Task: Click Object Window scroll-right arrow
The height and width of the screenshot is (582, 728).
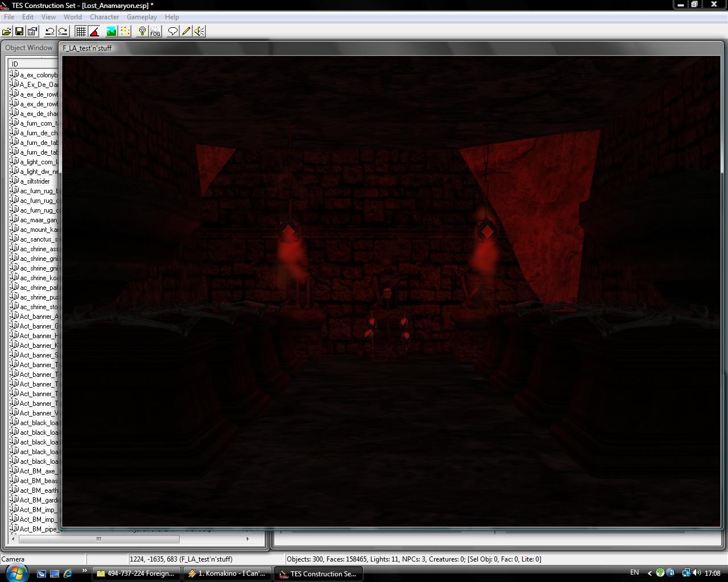Action: point(247,539)
